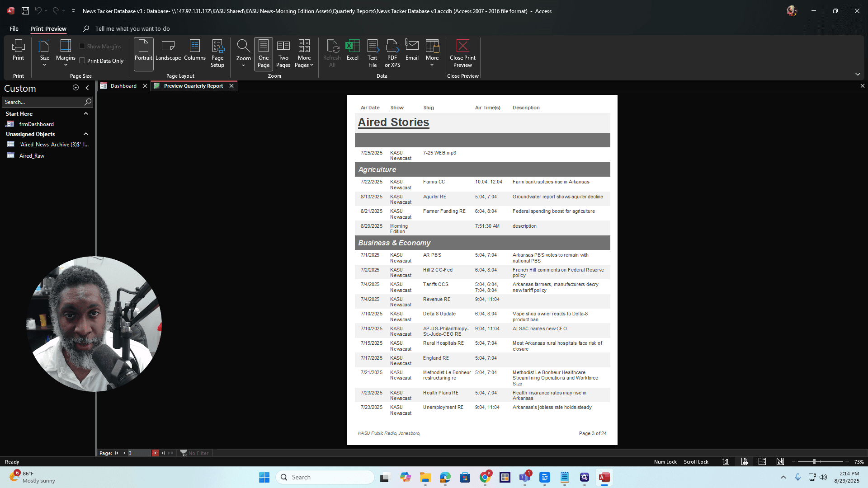Open the File menu
Image resolution: width=868 pixels, height=488 pixels.
tap(14, 28)
